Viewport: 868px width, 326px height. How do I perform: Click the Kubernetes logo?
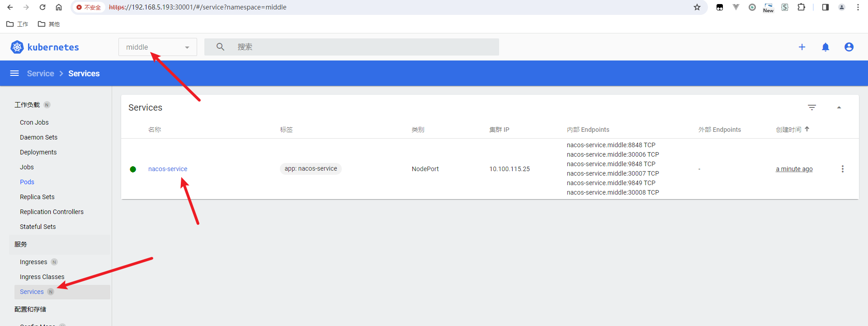[44, 47]
